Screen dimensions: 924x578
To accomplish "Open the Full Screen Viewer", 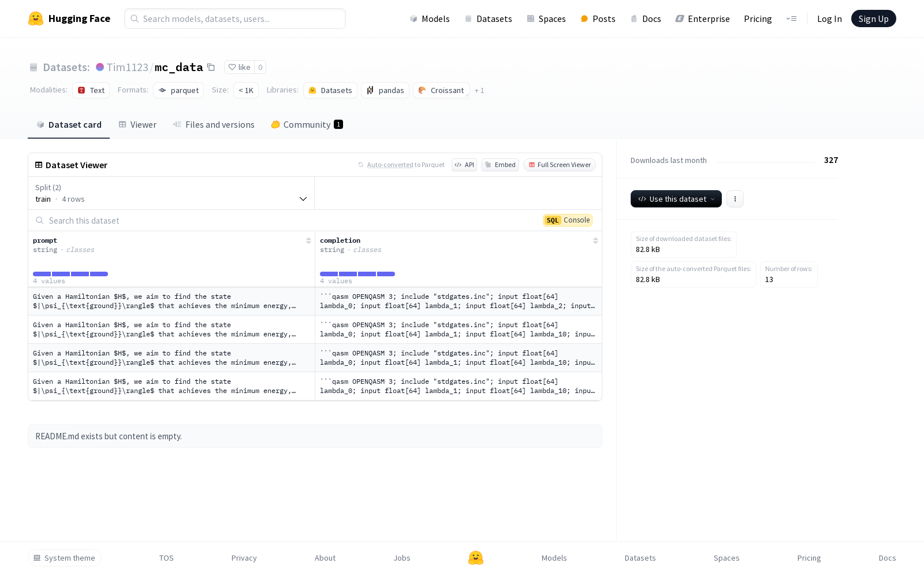I will (x=560, y=165).
